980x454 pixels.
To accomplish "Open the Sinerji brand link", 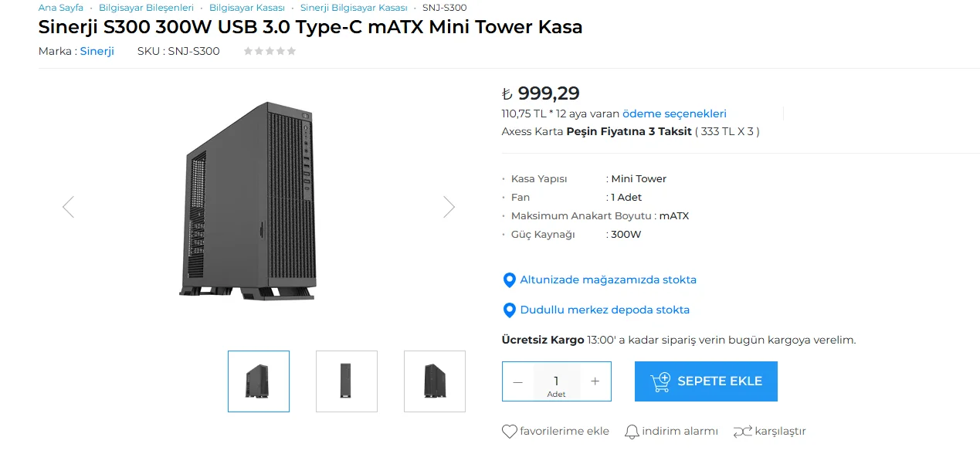I will point(97,52).
